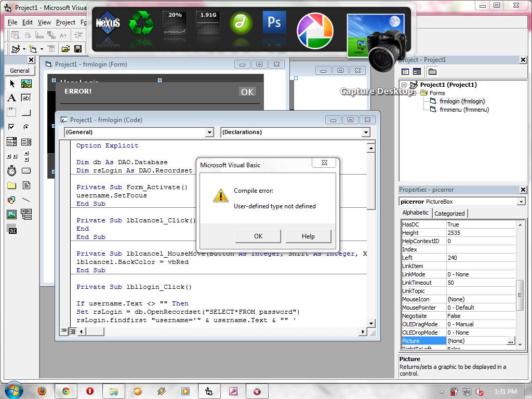Click the General tab button of toolbox
The width and height of the screenshot is (532, 399).
tap(20, 71)
